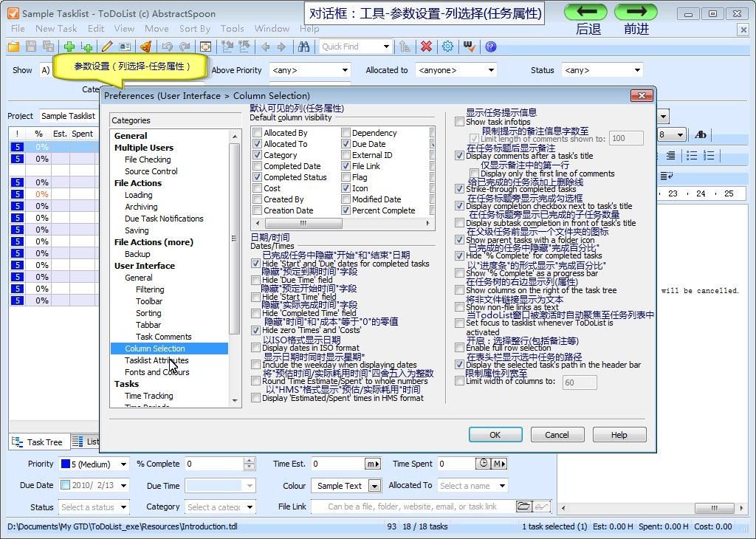756x539 pixels.
Task: Open preferences via blue gear toolbar icon
Action: click(x=447, y=47)
